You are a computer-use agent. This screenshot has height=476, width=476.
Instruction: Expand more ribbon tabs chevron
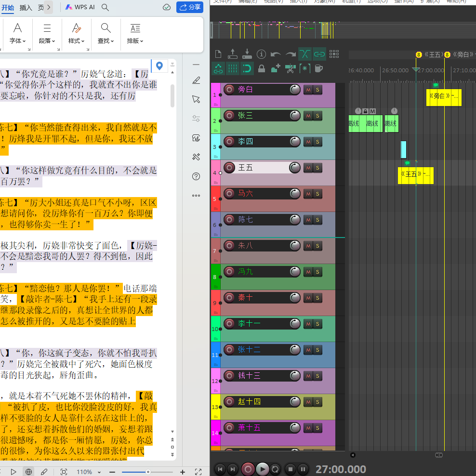(49, 7)
